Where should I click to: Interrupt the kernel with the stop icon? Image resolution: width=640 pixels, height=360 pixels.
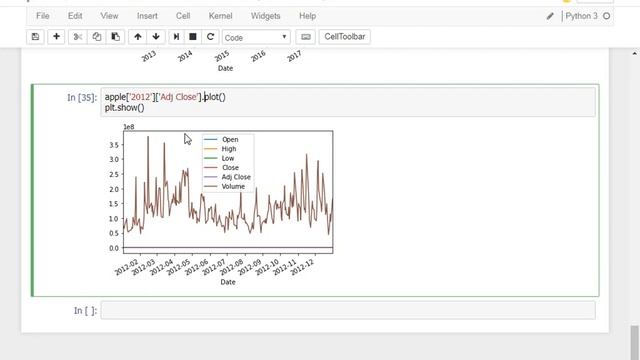[193, 37]
